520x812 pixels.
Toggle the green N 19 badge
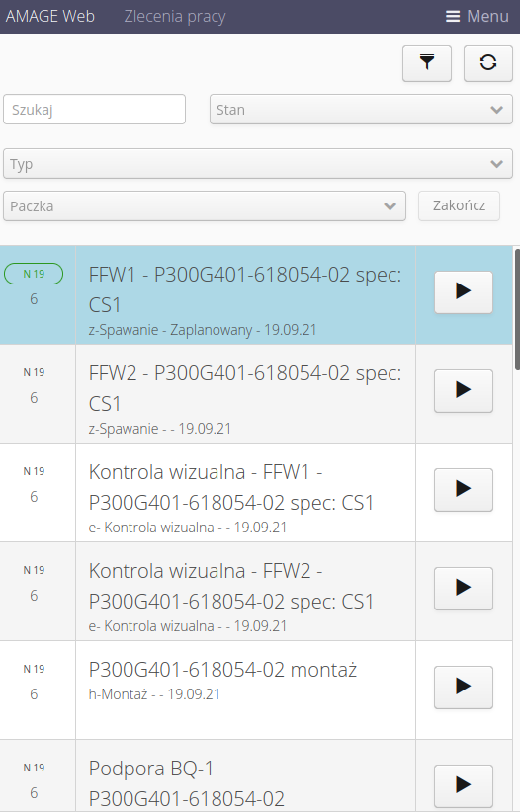click(34, 274)
